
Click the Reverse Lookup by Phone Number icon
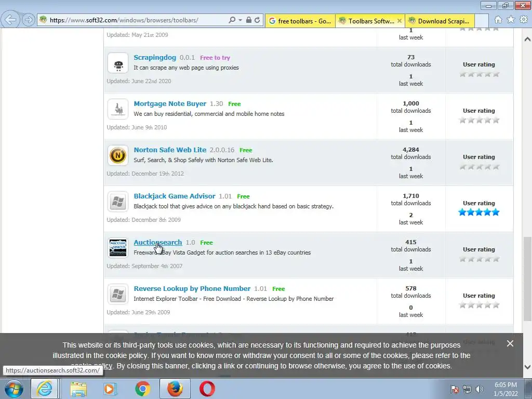118,294
